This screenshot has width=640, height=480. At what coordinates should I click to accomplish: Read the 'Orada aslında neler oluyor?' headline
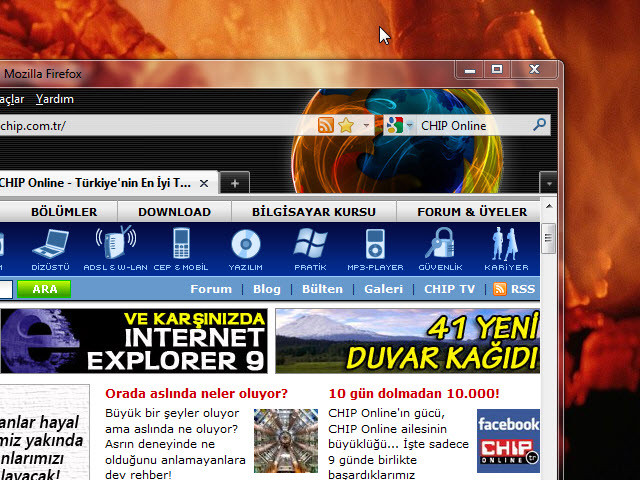pyautogui.click(x=196, y=393)
